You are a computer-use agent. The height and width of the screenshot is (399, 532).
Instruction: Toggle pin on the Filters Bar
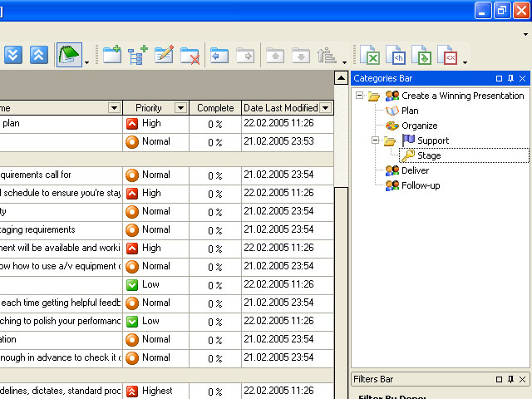pos(510,379)
